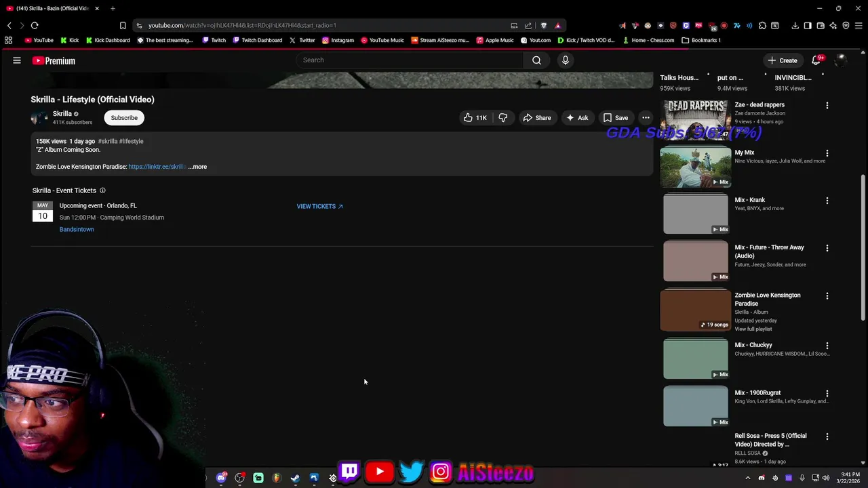This screenshot has width=868, height=488.
Task: Click View full playlist link
Action: click(753, 329)
